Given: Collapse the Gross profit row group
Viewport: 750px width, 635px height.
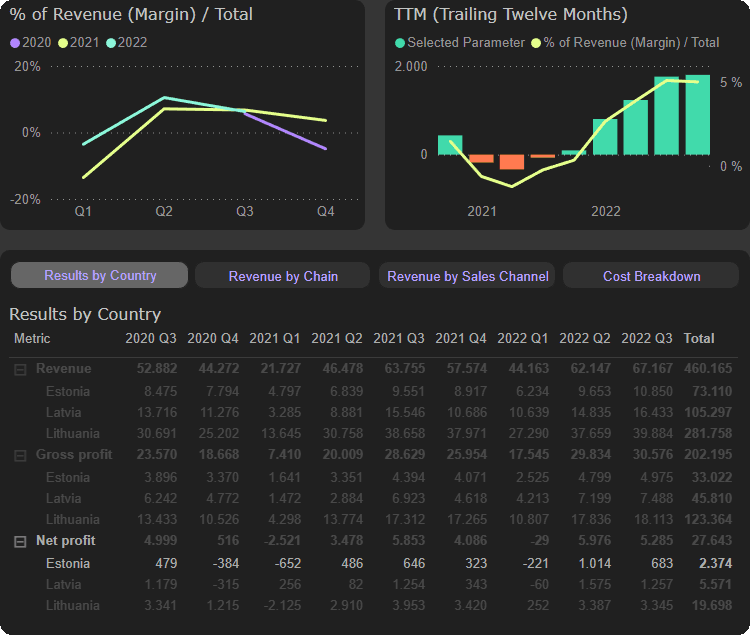Looking at the screenshot, I should click(x=20, y=455).
